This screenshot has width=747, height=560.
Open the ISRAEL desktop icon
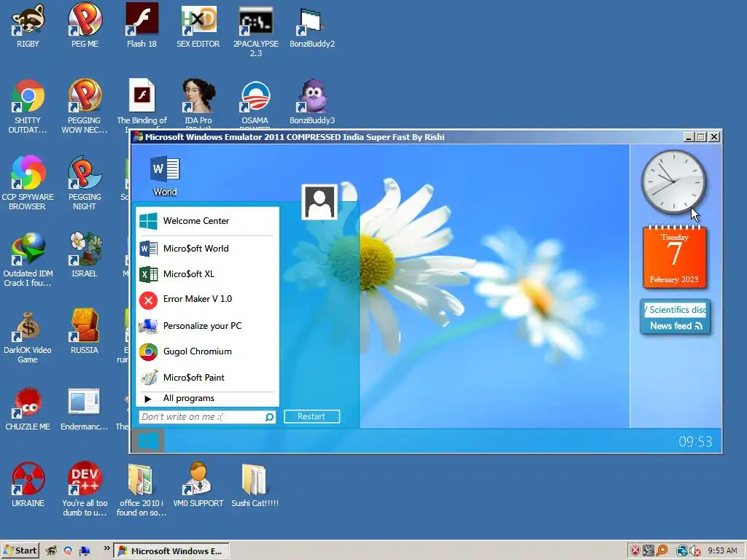click(x=85, y=254)
